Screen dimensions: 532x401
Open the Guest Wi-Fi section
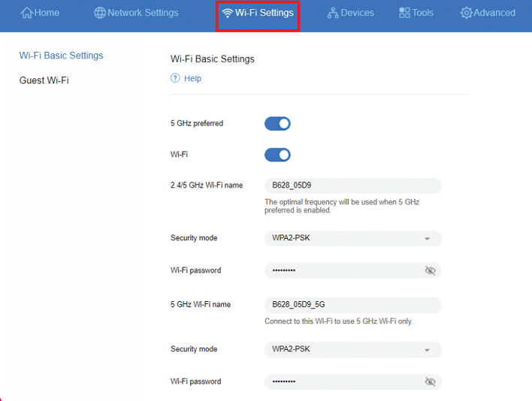[44, 80]
